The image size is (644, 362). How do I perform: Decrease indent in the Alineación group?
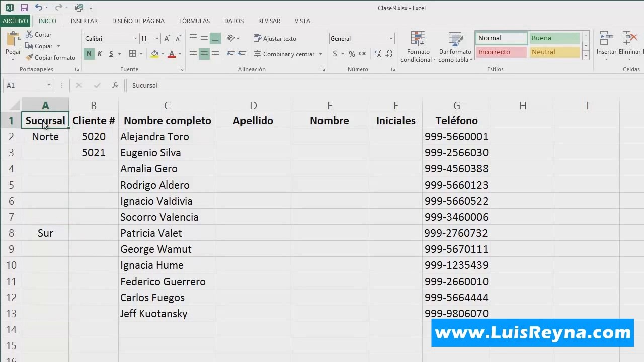231,54
